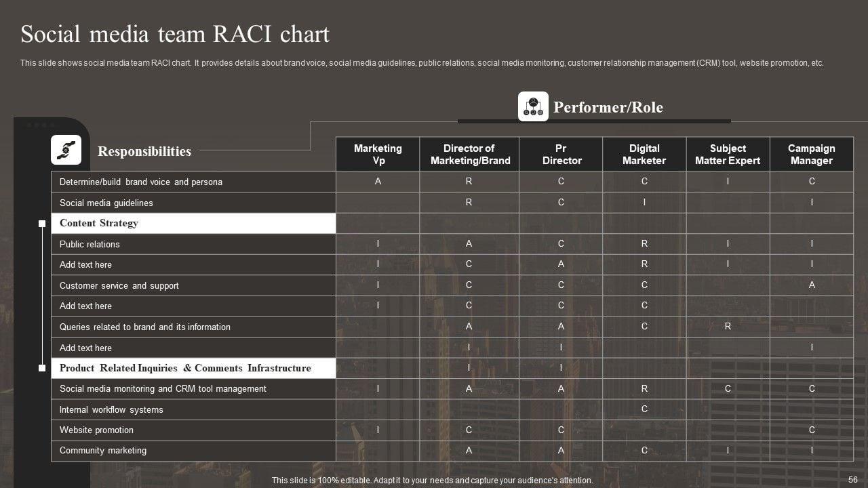The width and height of the screenshot is (868, 488).
Task: Click the slide number 56
Action: click(853, 479)
